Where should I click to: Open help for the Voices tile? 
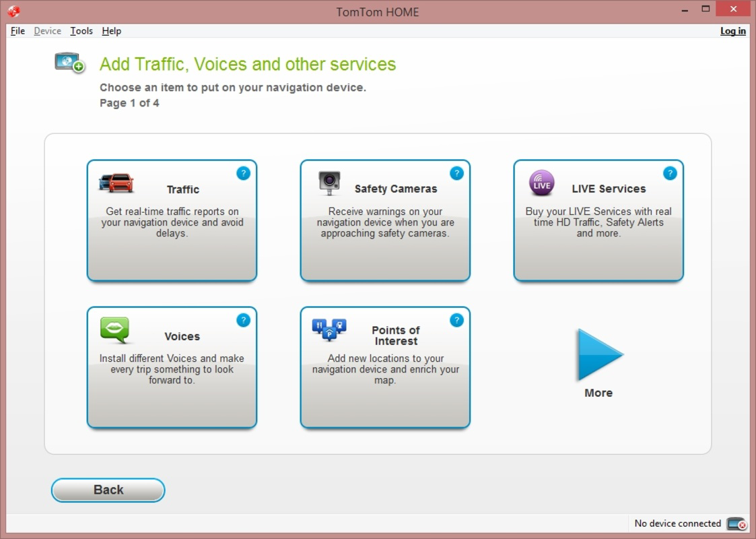point(243,320)
